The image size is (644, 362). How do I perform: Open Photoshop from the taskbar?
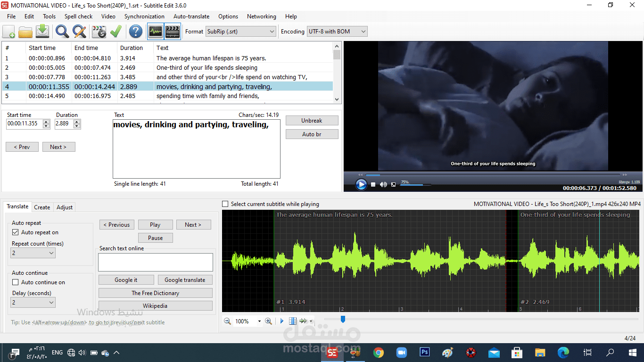[x=424, y=352]
